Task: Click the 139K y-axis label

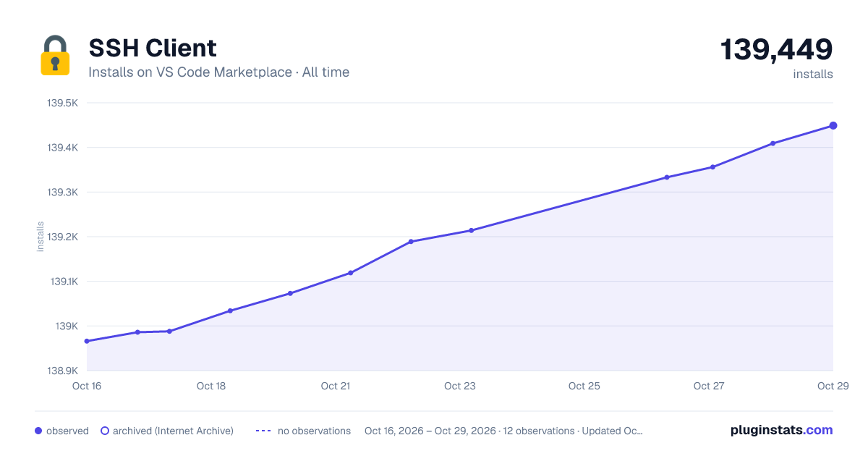Action: click(x=67, y=326)
